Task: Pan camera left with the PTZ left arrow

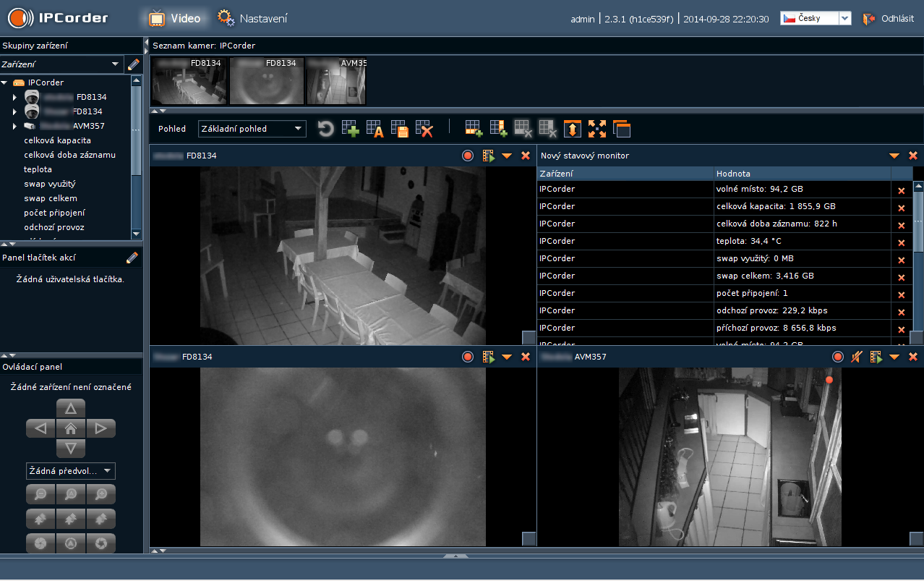Action: [x=40, y=428]
